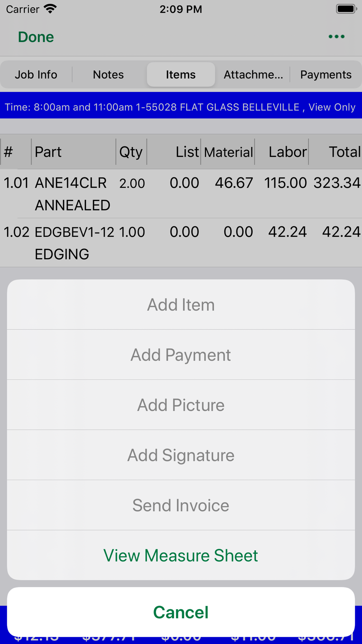Viewport: 362px width, 644px height.
Task: Switch to the Job Info tab
Action: (x=36, y=75)
